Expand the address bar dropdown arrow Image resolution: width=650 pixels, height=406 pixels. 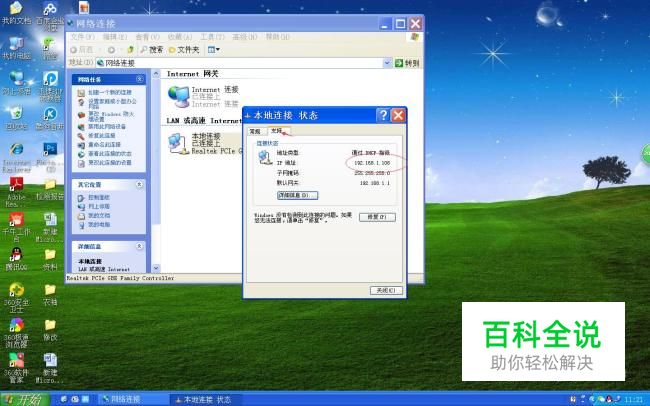click(387, 63)
